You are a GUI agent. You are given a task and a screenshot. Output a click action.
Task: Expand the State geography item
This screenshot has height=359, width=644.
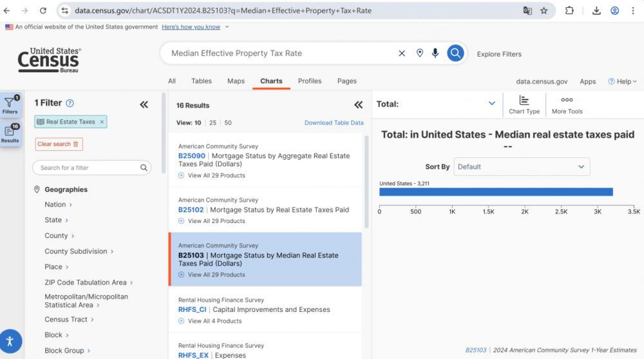pyautogui.click(x=57, y=220)
